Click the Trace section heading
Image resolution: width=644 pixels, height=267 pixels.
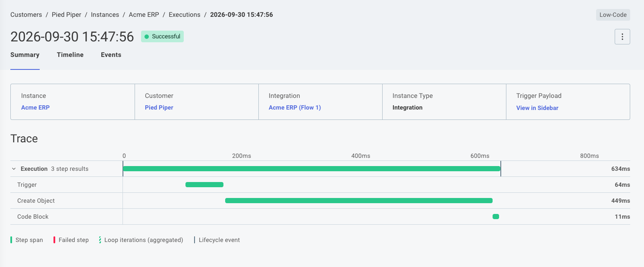click(24, 138)
